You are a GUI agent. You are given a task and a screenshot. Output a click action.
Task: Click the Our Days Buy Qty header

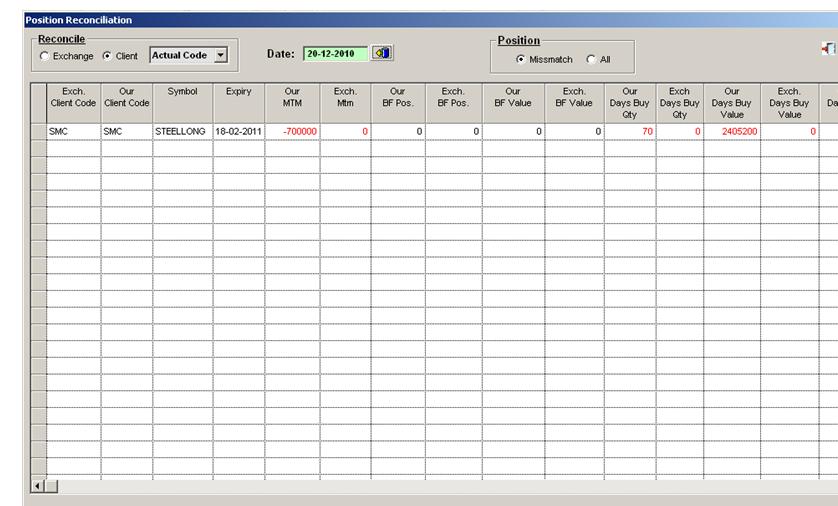point(629,102)
